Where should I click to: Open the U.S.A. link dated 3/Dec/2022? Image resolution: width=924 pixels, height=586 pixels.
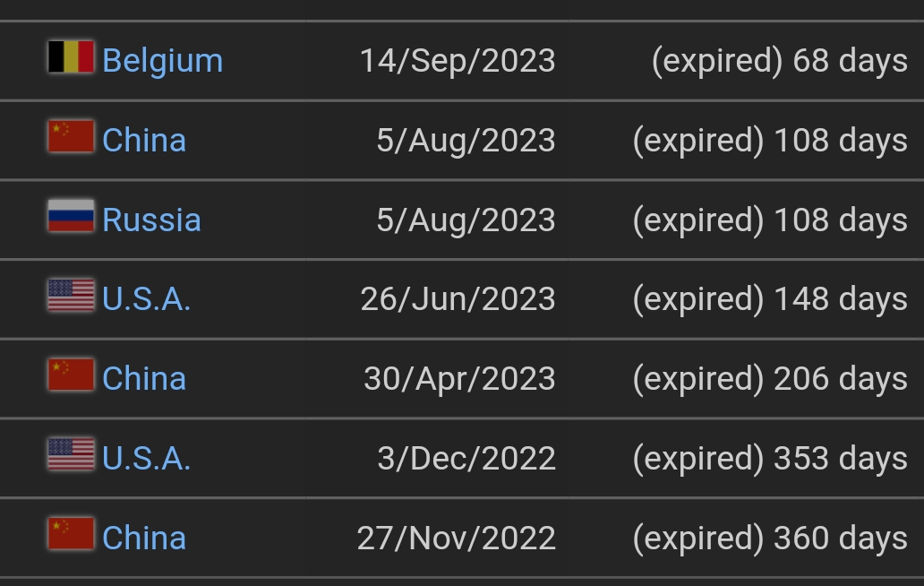[146, 458]
